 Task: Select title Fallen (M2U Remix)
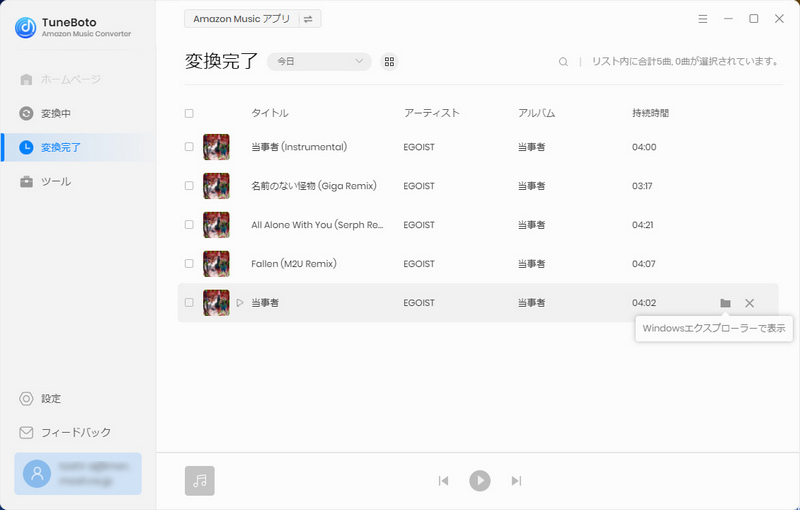294,264
